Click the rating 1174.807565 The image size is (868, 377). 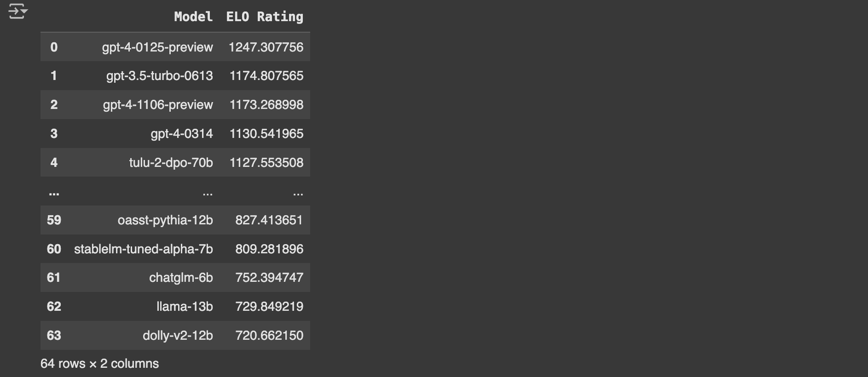point(266,76)
